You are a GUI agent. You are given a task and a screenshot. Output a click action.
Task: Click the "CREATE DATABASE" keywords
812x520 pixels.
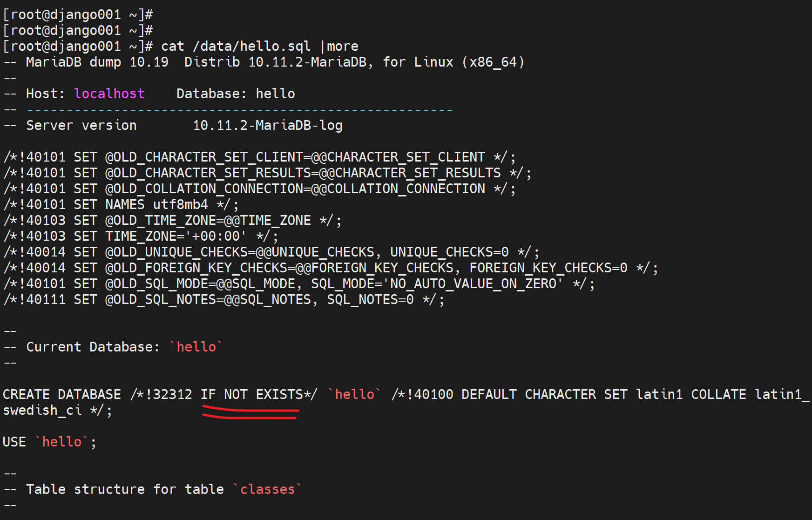[61, 394]
